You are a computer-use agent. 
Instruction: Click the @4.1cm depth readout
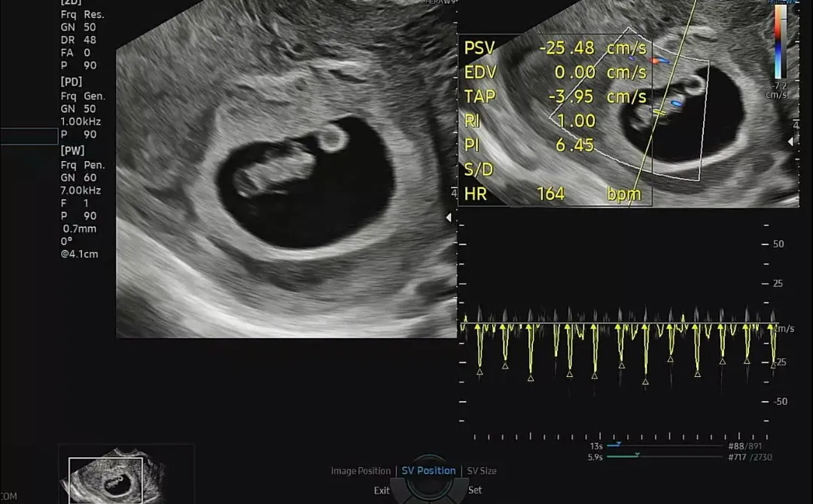(x=79, y=254)
